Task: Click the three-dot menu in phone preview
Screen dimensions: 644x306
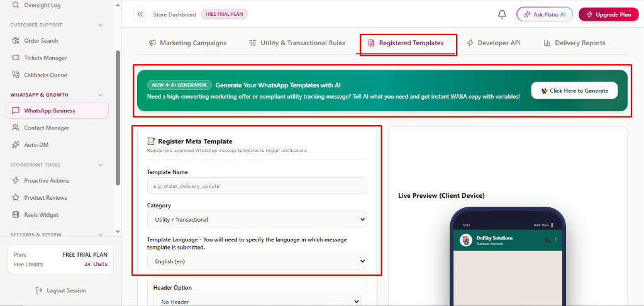Action: click(x=556, y=240)
